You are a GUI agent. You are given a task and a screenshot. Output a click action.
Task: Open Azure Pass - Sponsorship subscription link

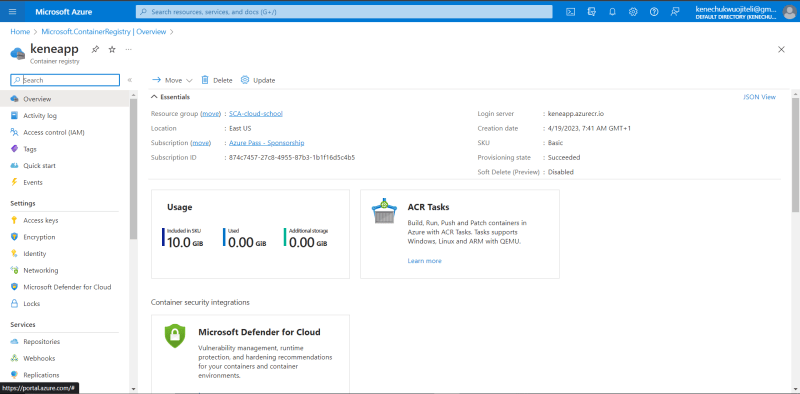coord(266,143)
